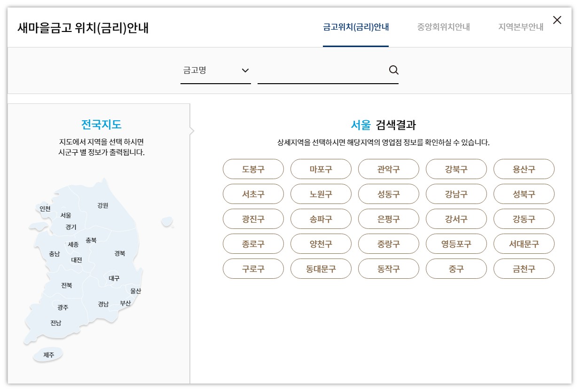The width and height of the screenshot is (580, 392).
Task: Select the 성동구 district button
Action: pos(389,194)
